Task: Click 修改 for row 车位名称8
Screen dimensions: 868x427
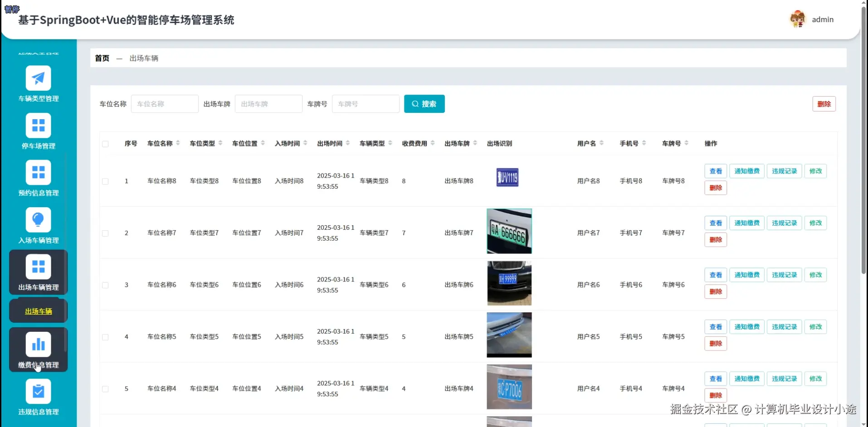Action: (815, 171)
